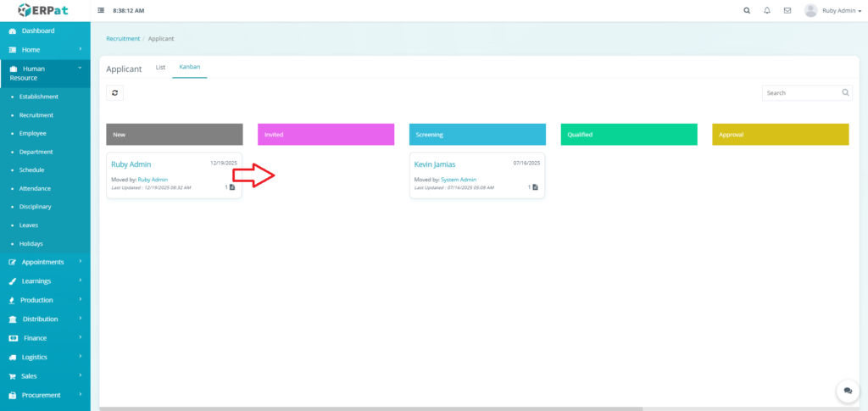Expand the Logistics chevron
Viewport: 868px width, 411px height.
click(x=81, y=356)
